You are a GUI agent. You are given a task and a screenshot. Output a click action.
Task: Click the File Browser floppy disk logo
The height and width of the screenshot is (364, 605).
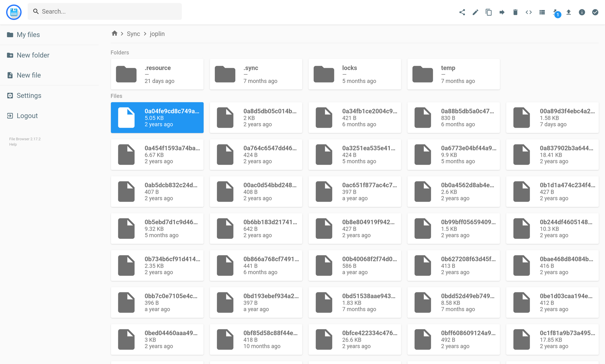tap(13, 12)
